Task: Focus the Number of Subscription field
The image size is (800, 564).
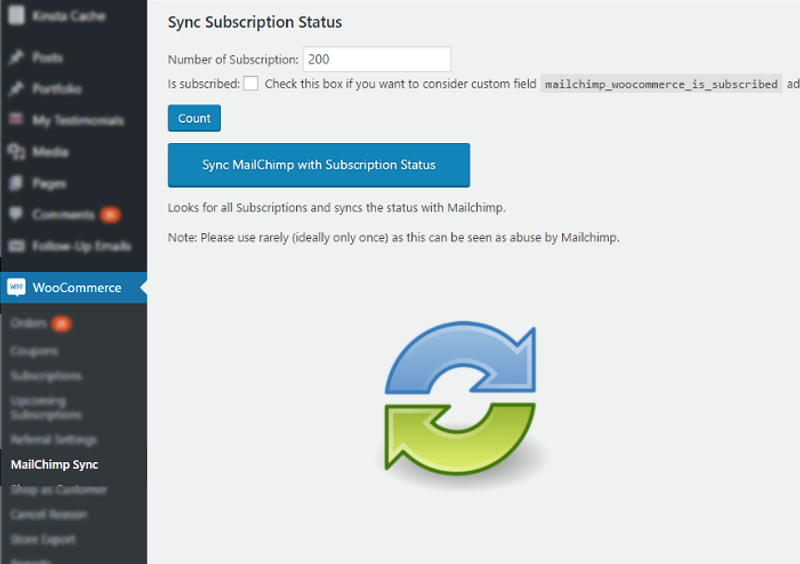Action: coord(377,59)
